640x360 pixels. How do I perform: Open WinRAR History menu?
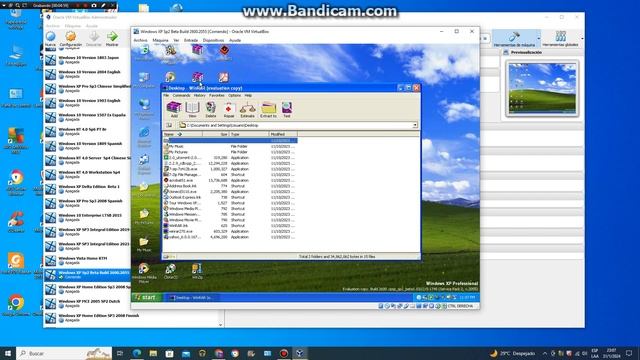coord(200,96)
